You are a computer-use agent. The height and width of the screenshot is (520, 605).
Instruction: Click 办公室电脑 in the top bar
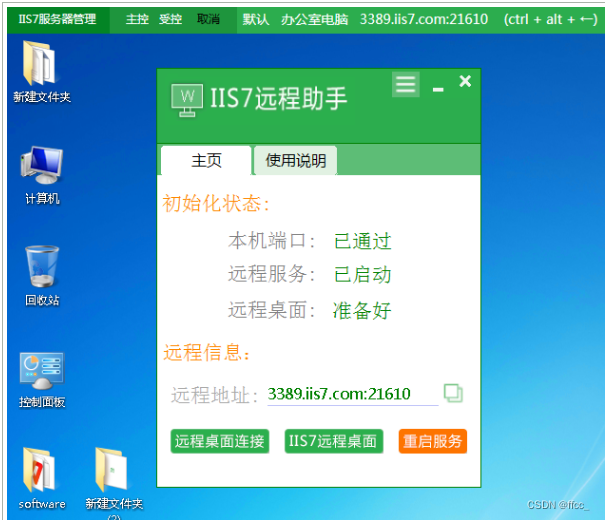314,19
